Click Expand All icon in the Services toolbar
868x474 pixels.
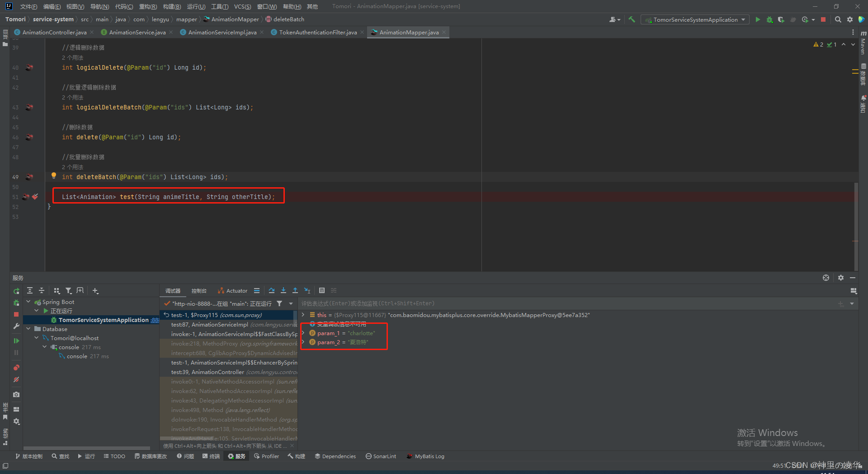(30, 290)
